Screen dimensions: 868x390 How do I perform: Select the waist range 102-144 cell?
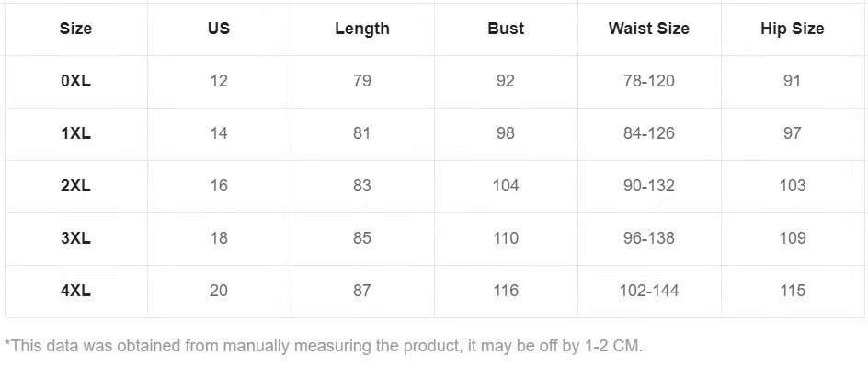pyautogui.click(x=648, y=291)
